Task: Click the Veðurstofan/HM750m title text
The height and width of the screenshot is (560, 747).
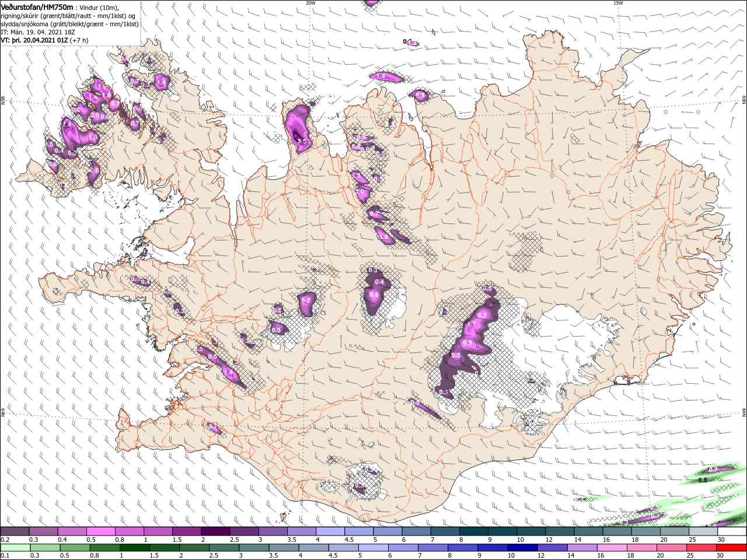Action: (x=37, y=7)
